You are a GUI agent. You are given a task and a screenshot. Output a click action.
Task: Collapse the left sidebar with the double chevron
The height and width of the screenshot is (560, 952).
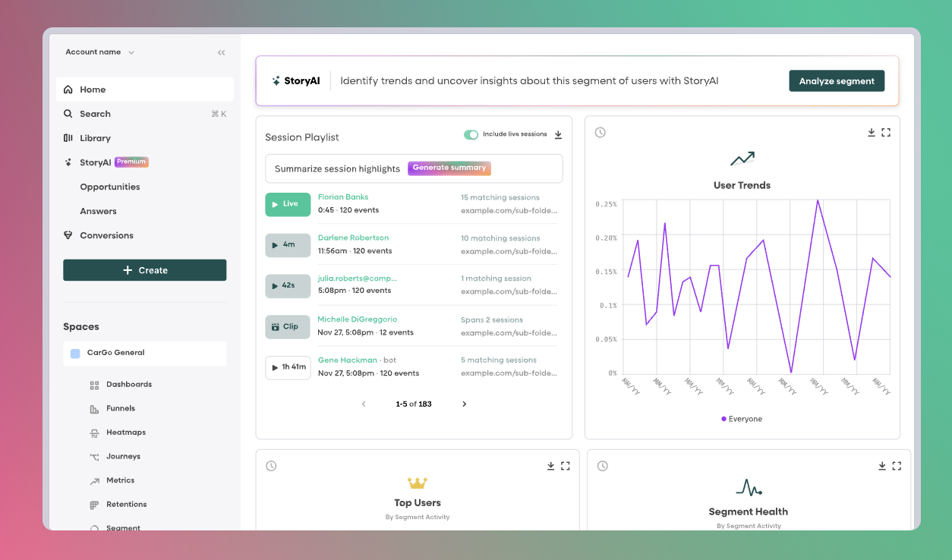click(221, 52)
